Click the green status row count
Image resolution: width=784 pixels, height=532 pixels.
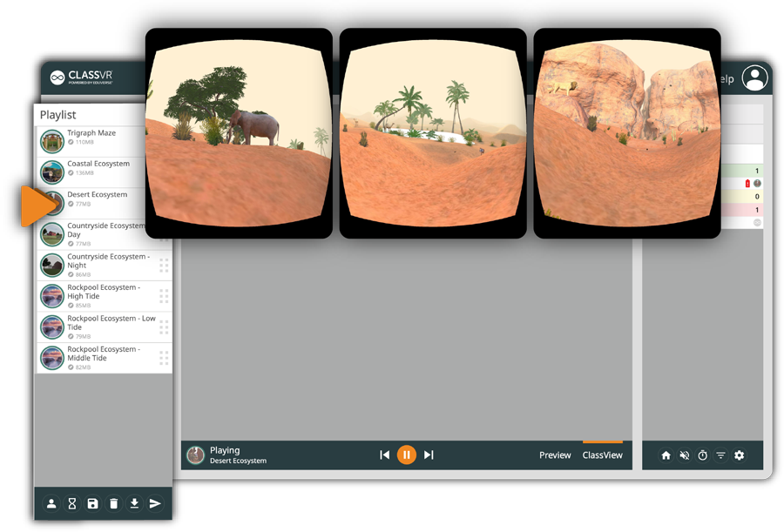coord(757,171)
